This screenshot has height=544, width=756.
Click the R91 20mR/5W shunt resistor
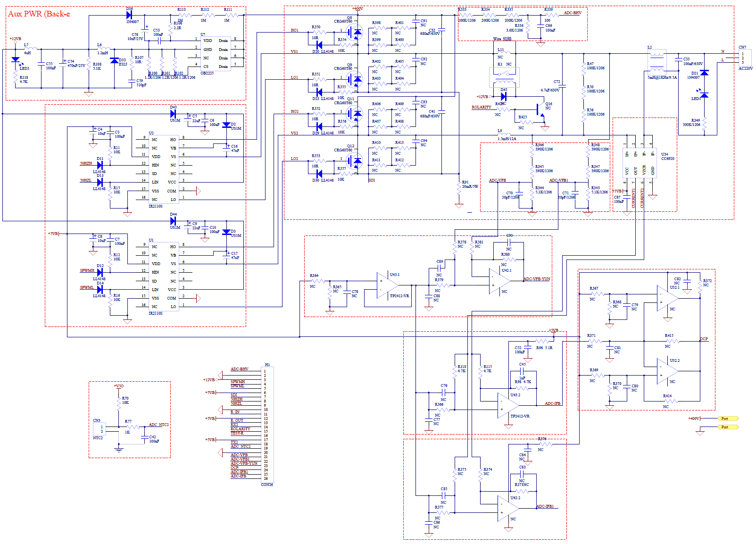point(458,188)
